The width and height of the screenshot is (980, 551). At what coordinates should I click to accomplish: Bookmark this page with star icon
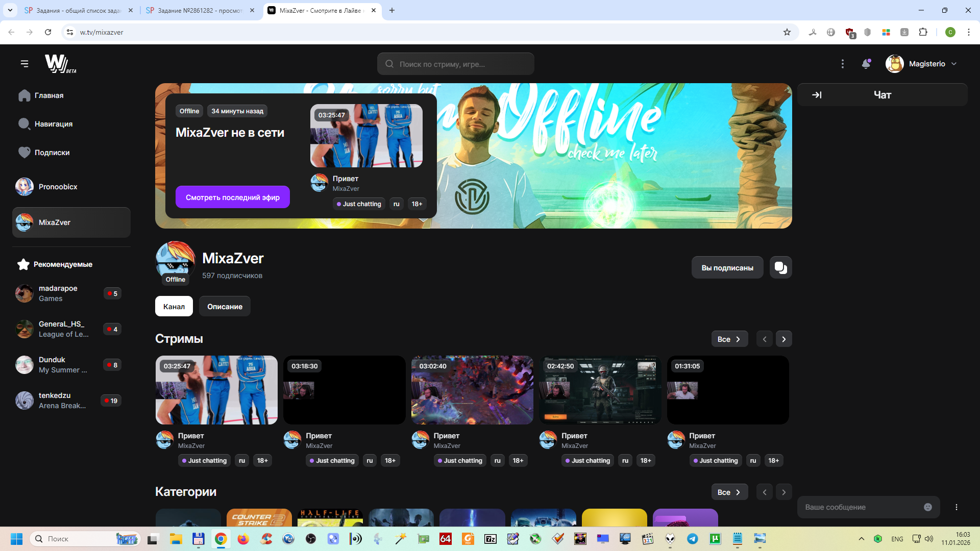tap(787, 32)
